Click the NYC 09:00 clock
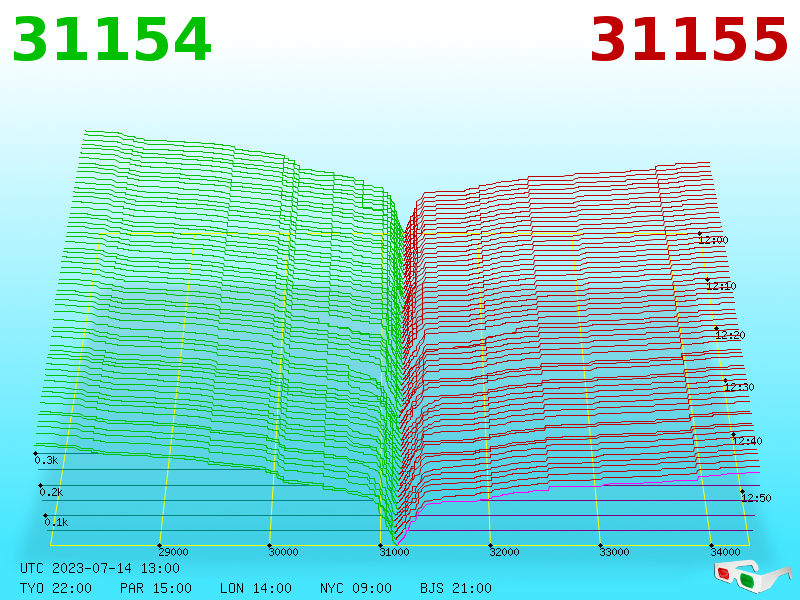The height and width of the screenshot is (600, 800). tap(356, 588)
